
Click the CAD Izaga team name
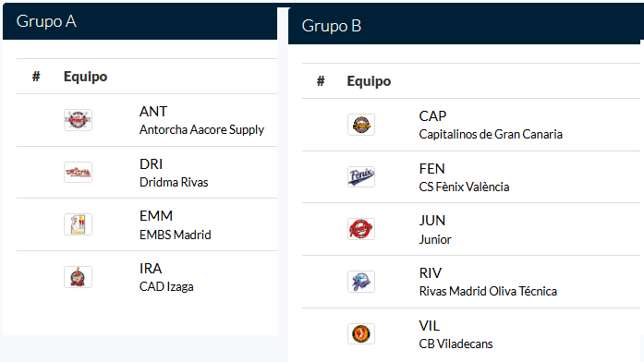click(166, 286)
